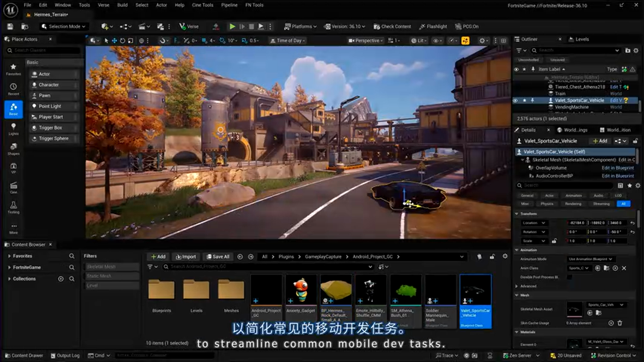Select the Basic category icon in Place Actors
This screenshot has width=644, height=362.
13,108
